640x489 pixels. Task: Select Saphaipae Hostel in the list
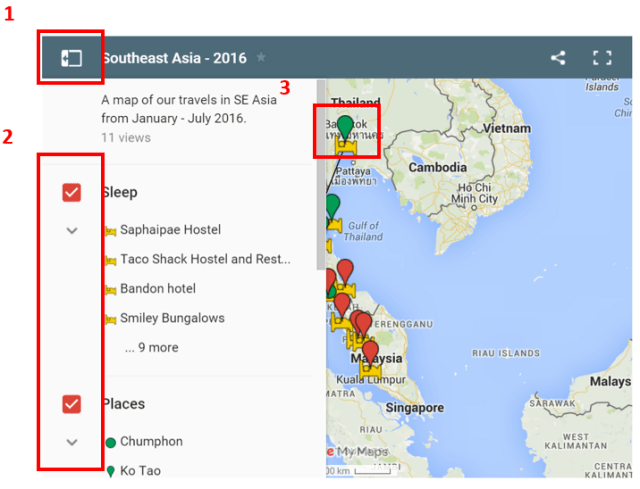pyautogui.click(x=170, y=230)
